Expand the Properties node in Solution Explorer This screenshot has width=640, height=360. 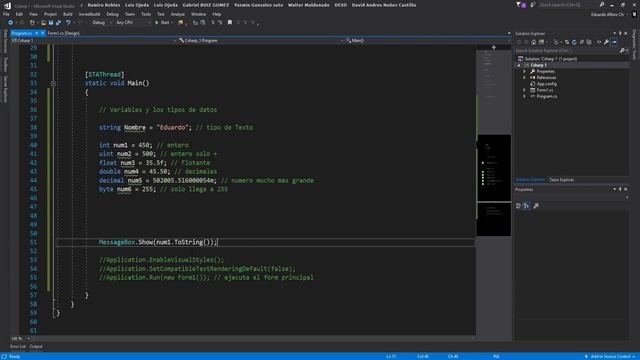(524, 71)
